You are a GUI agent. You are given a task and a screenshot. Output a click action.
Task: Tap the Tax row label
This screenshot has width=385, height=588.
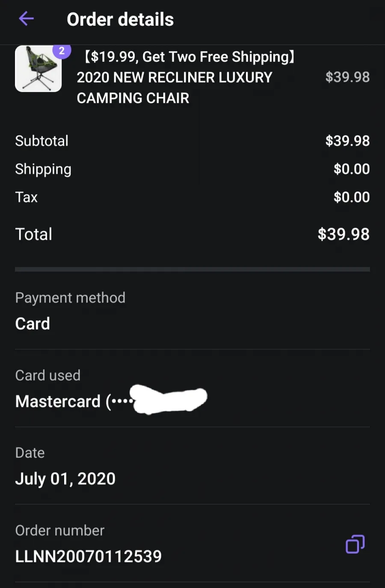(x=27, y=197)
